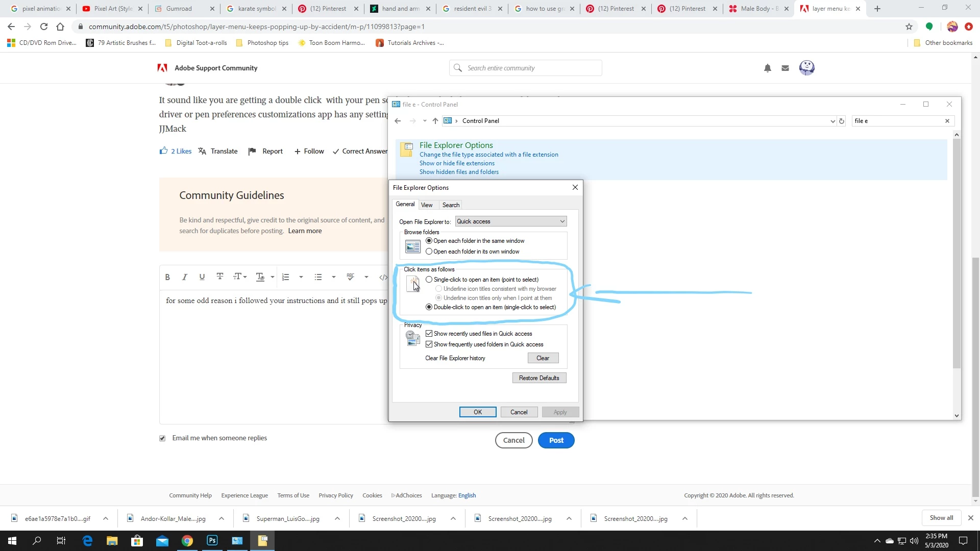Uncheck Show recently used files in Quick access
980x551 pixels.
point(429,334)
